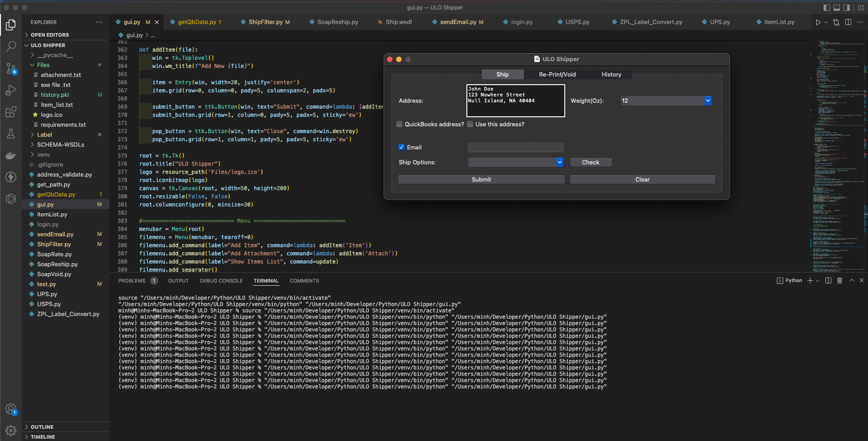Viewport: 868px width, 441px height.
Task: Click the Run Python File play button
Action: [818, 22]
